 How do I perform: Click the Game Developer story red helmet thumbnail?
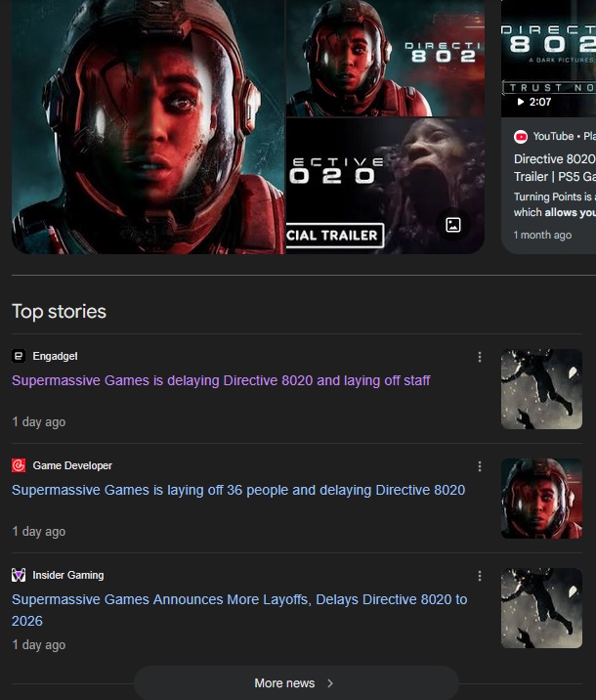click(x=541, y=499)
